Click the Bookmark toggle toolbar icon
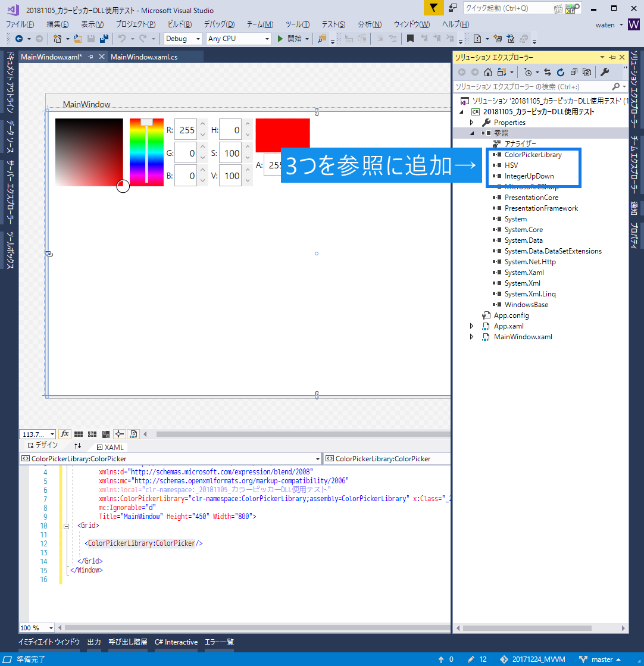The width and height of the screenshot is (644, 666). [410, 39]
